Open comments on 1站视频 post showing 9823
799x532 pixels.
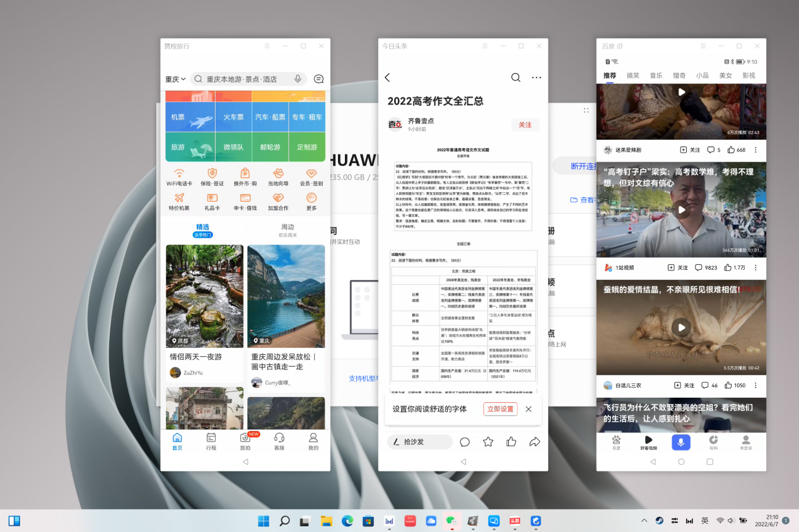pyautogui.click(x=706, y=267)
